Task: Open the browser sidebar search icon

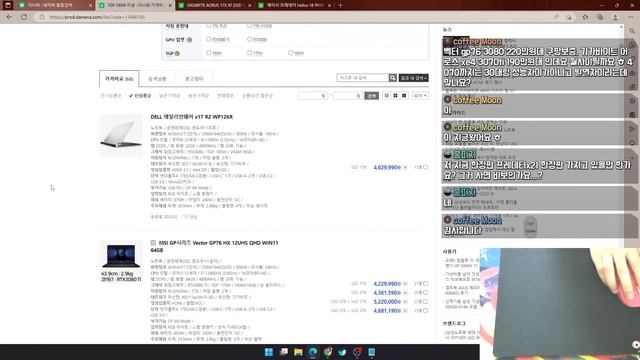Action: (632, 31)
